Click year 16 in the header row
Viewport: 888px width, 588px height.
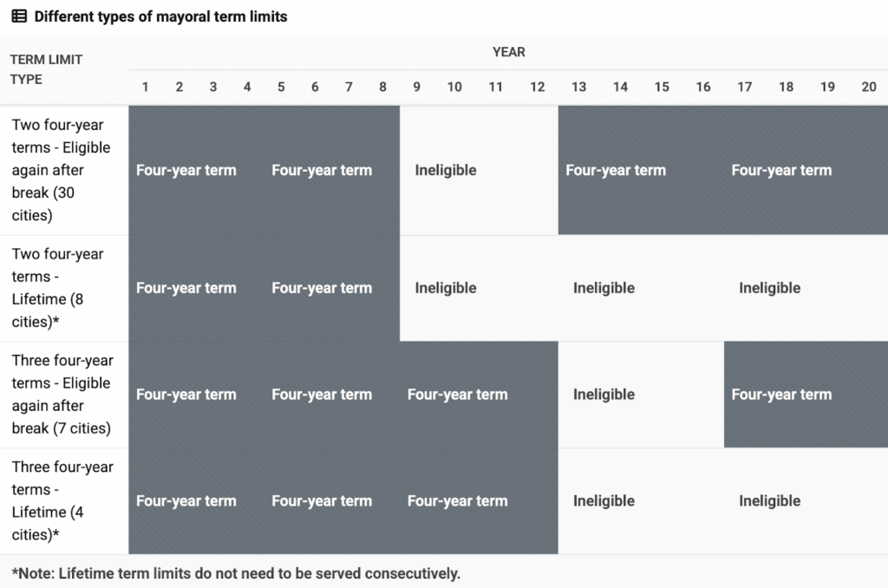point(703,87)
